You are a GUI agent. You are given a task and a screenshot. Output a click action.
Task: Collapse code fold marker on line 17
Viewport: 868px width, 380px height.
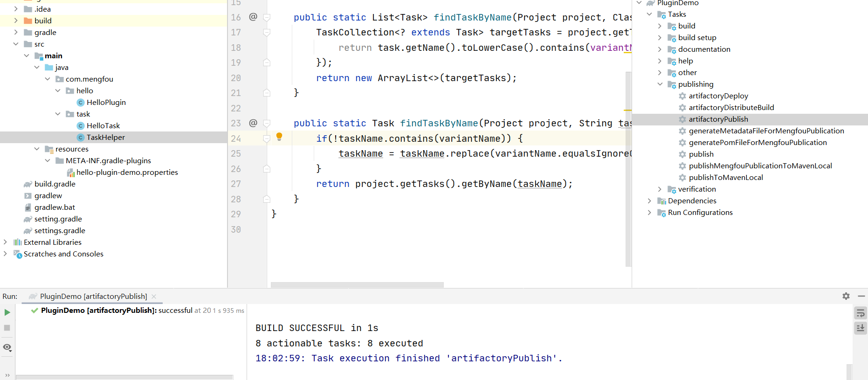(x=267, y=32)
